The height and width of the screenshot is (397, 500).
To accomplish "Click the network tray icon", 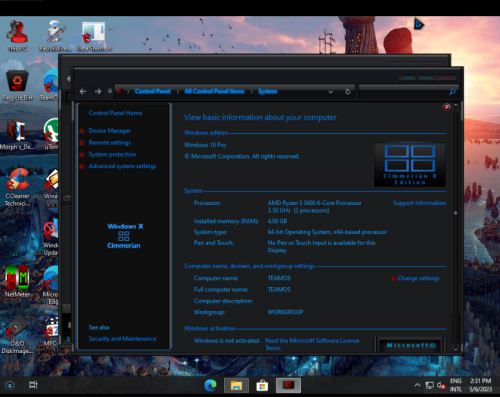I will 429,386.
